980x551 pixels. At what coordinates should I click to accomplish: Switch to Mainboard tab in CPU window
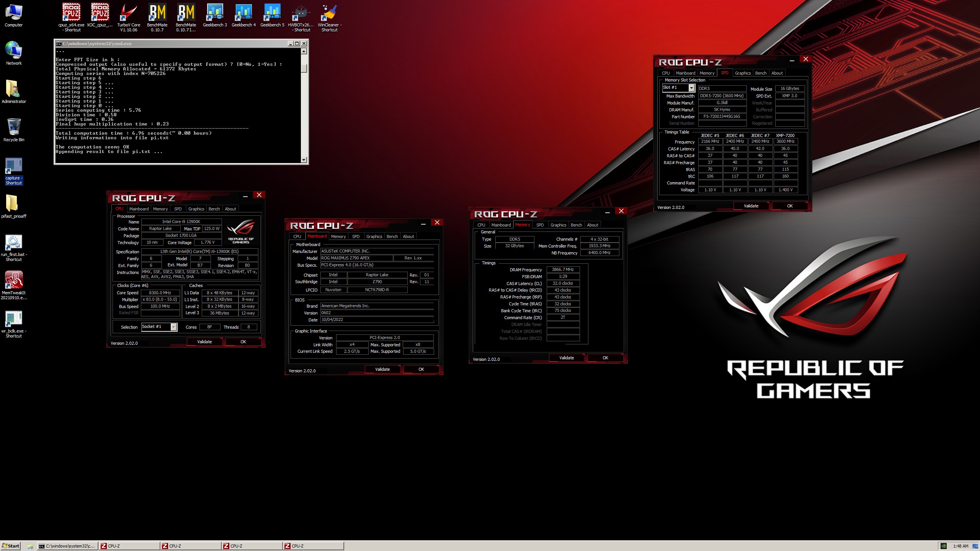coord(139,209)
